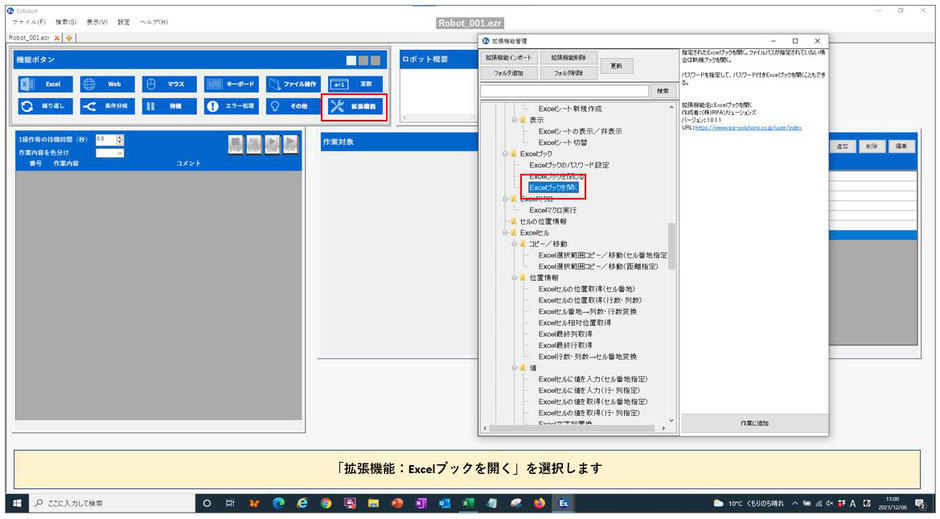
Task: Click the tree horizontal scroll right arrow
Action: pyautogui.click(x=663, y=428)
